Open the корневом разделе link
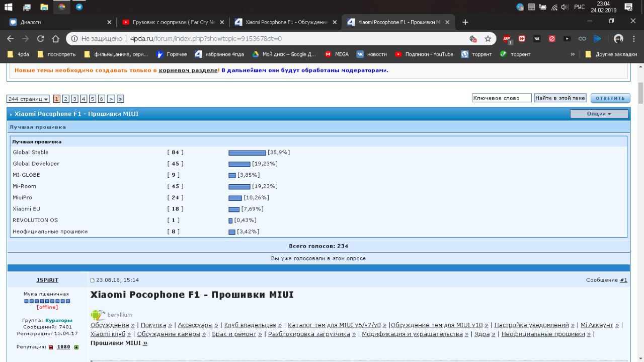644x362 pixels. click(188, 70)
